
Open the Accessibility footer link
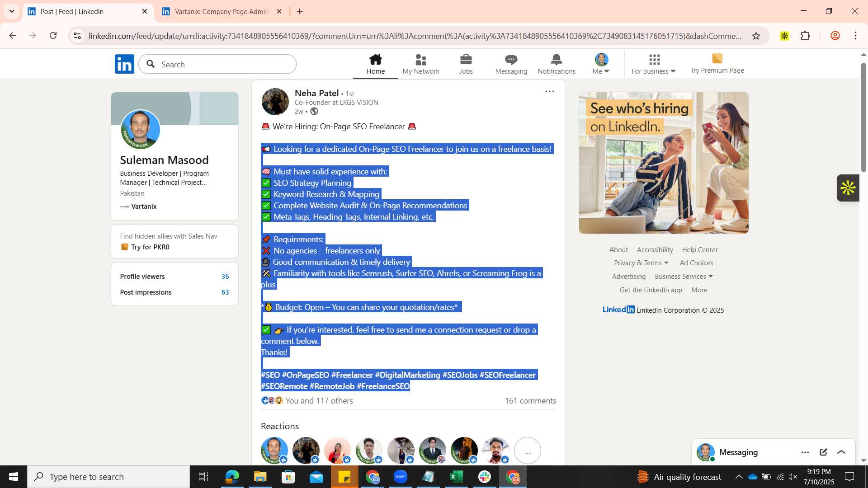tap(655, 249)
